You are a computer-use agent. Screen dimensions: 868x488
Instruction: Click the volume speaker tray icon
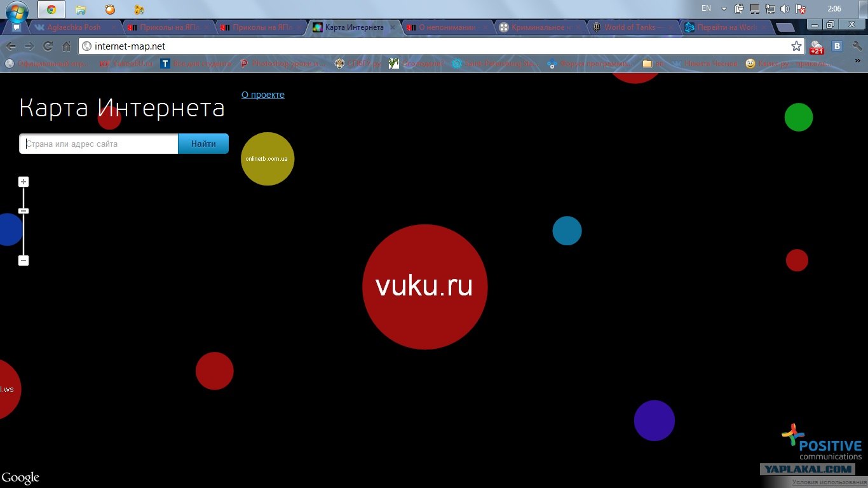[x=785, y=9]
